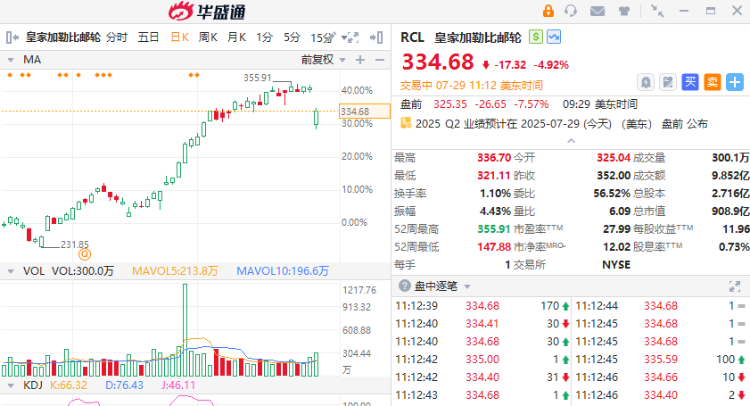750x406 pixels.
Task: Click the orange circle marker under 231.85
Action: pos(85,254)
